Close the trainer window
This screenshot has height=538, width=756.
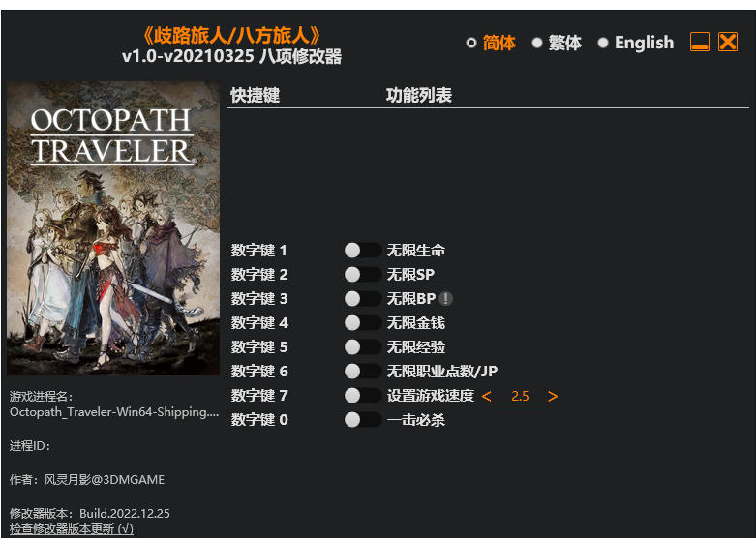(x=728, y=42)
